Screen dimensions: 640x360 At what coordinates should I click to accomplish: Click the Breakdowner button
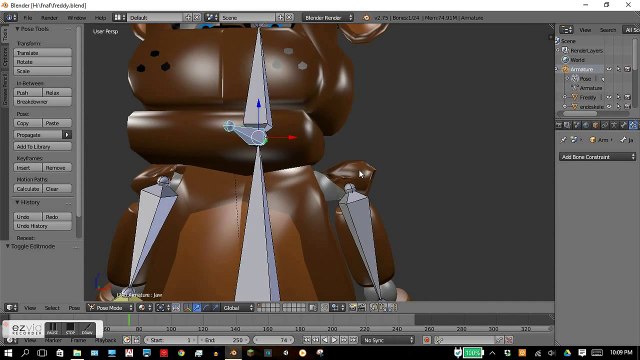point(42,102)
